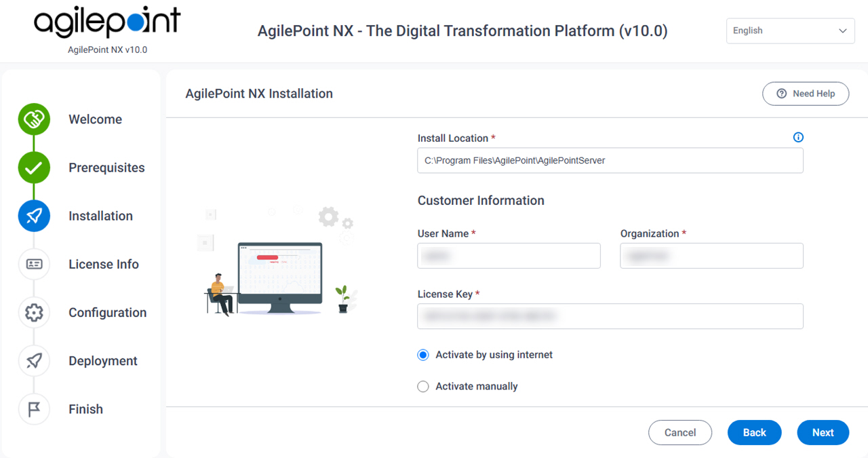Open the License Info step label
The width and height of the screenshot is (868, 458).
tap(104, 264)
